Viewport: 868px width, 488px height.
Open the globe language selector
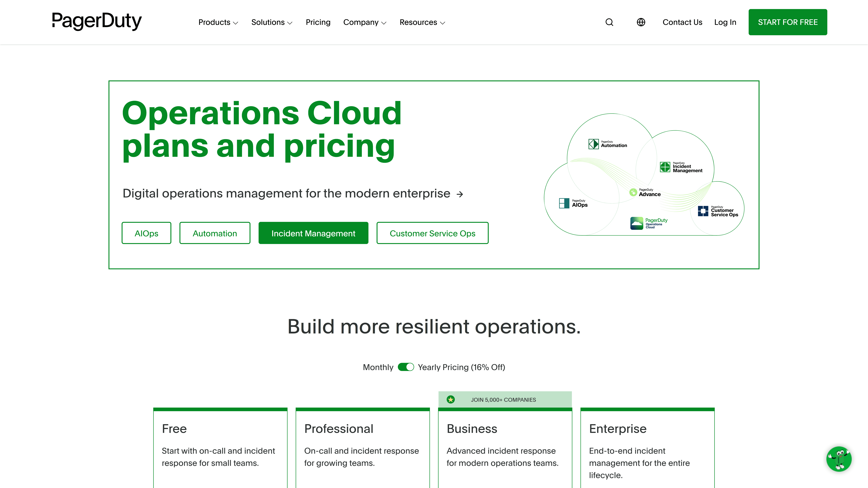[641, 22]
